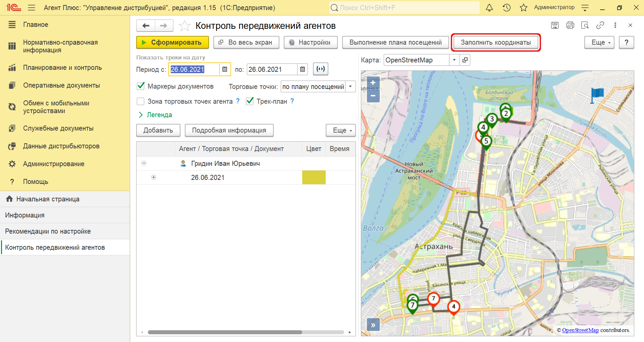Screen dimensions: 644x342
Task: Navigate back with left arrow button
Action: [146, 26]
